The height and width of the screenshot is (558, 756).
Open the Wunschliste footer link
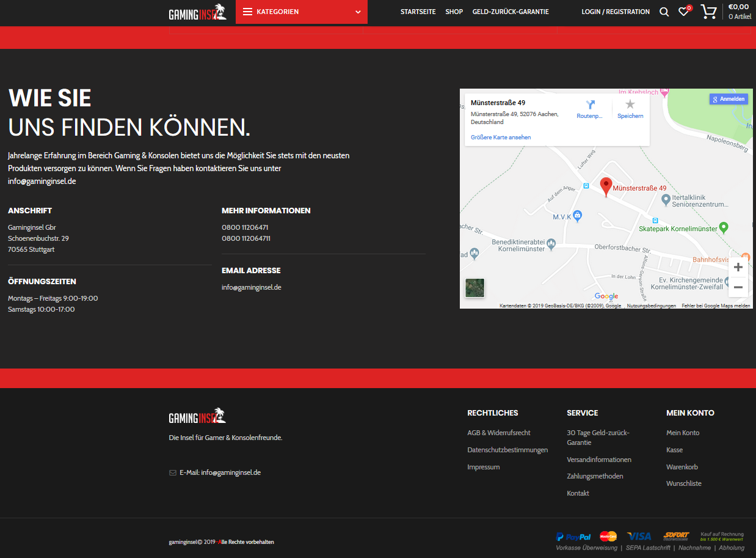tap(684, 483)
